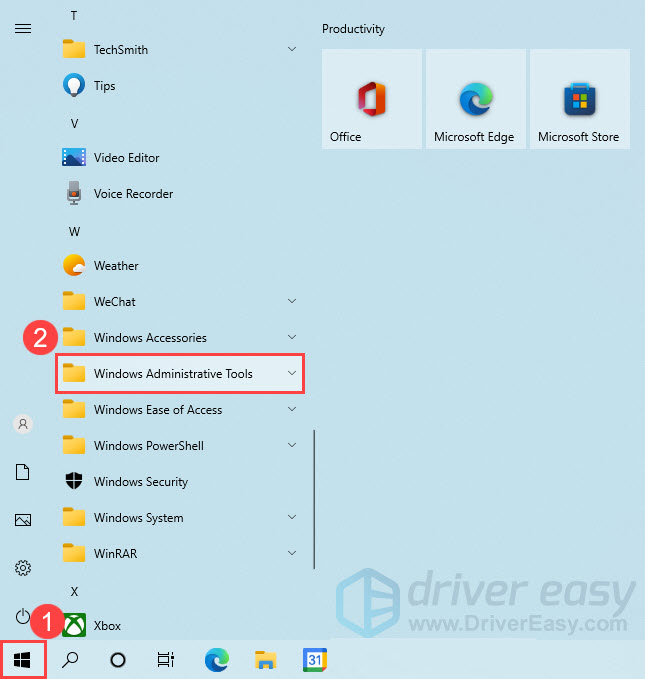Click the Windows Start button
Viewport: 645px width, 679px height.
click(23, 660)
